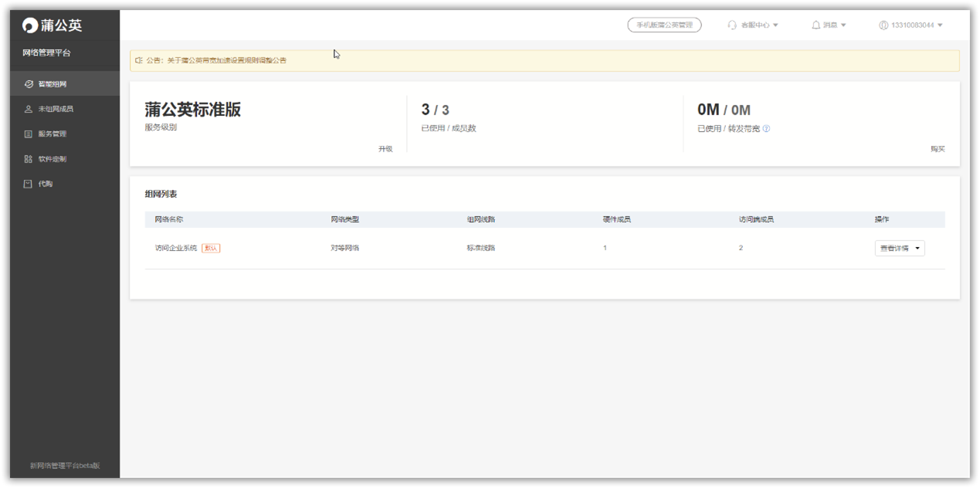This screenshot has height=488, width=980.
Task: Select 软件定制 in the sidebar
Action: pyautogui.click(x=65, y=159)
